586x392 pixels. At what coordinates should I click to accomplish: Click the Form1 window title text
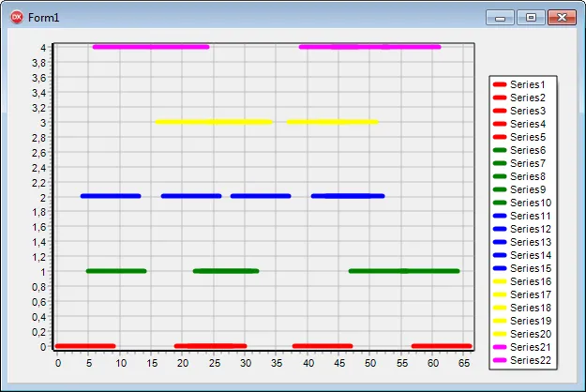click(44, 18)
